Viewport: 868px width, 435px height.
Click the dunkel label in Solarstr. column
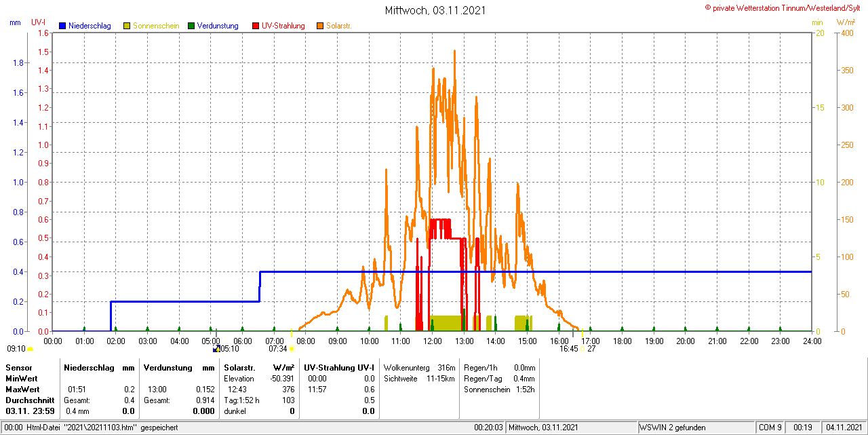click(x=235, y=411)
